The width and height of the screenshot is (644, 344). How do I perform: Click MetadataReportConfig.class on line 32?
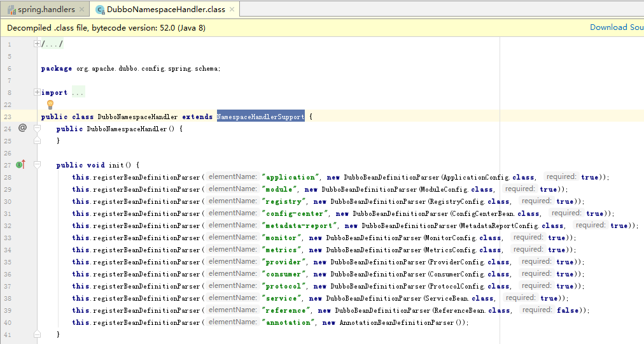coord(512,226)
